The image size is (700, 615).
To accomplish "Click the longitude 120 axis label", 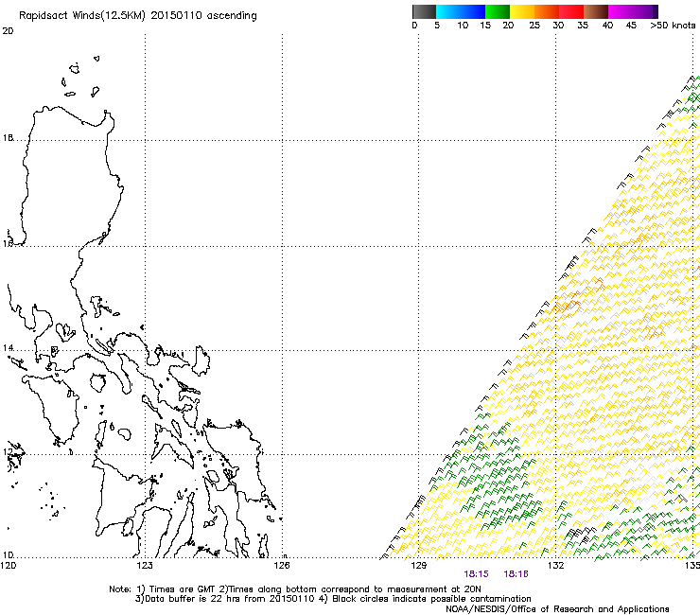I will coord(9,566).
